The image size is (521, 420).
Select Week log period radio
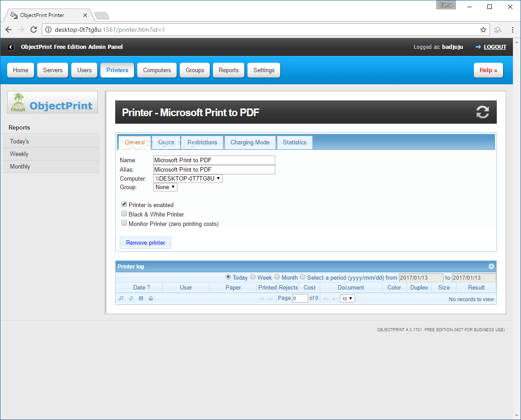(x=253, y=277)
